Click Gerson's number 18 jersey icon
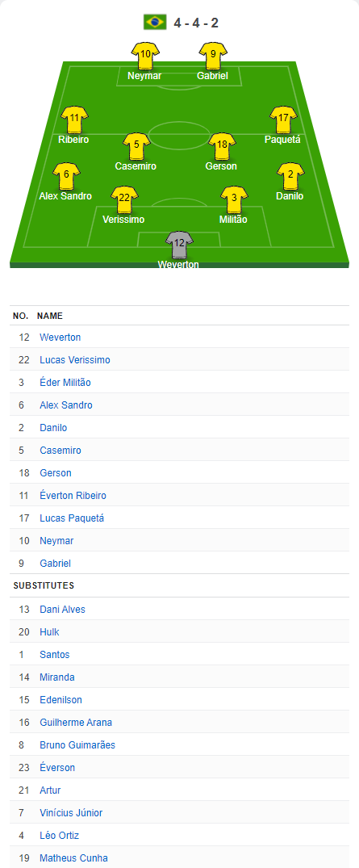This screenshot has width=359, height=868. click(x=222, y=147)
